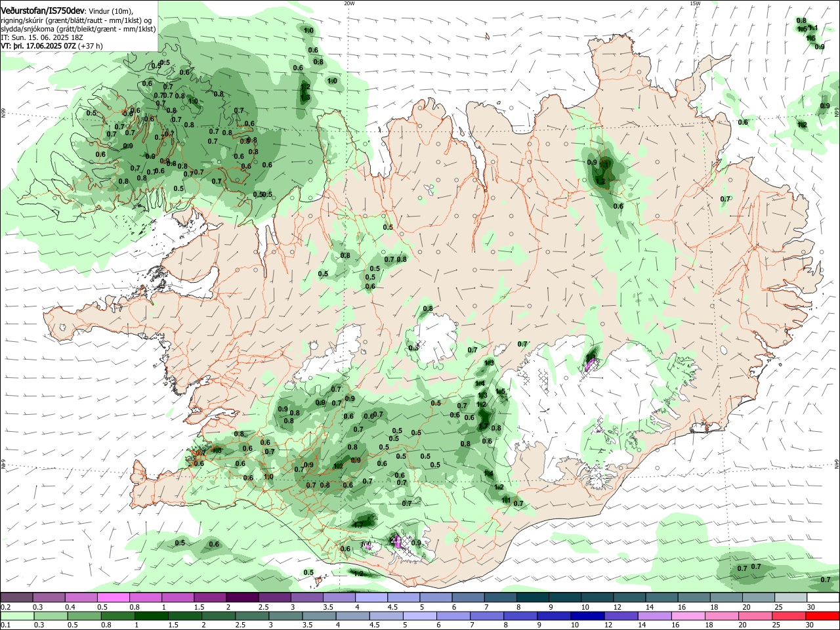Click the gray-teal 16–18 snow legend swatch
The height and width of the screenshot is (630, 840).
click(x=694, y=597)
